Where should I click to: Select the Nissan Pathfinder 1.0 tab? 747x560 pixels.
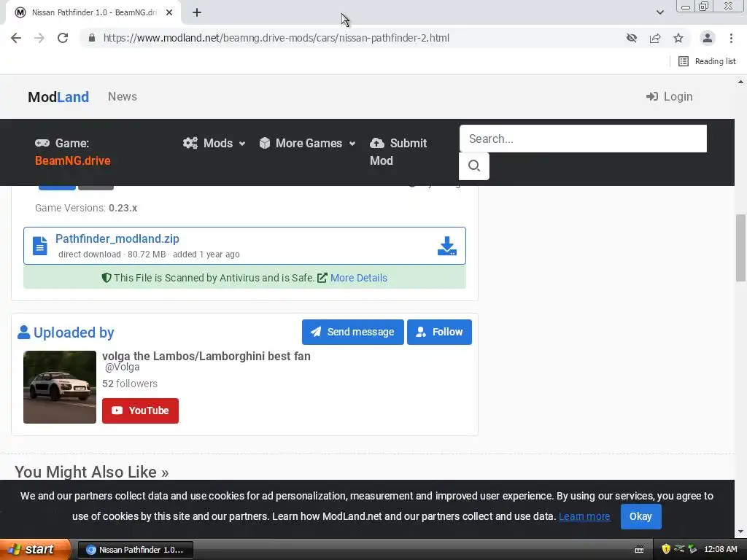coord(93,13)
